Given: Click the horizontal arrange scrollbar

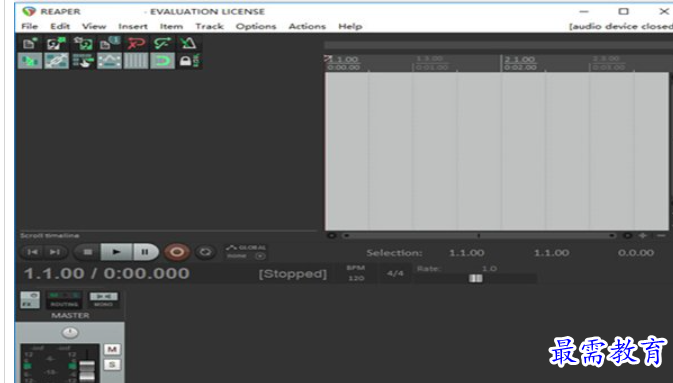Looking at the screenshot, I should point(479,236).
